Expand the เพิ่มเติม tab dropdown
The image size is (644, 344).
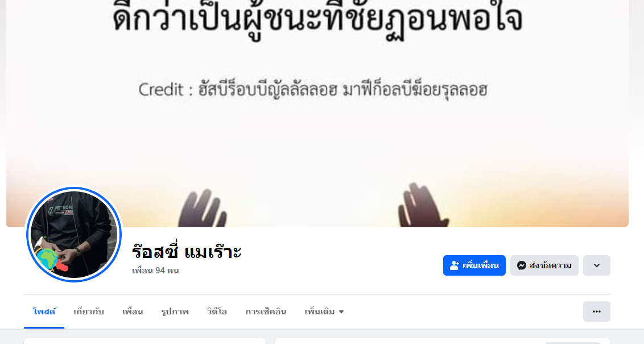point(324,312)
